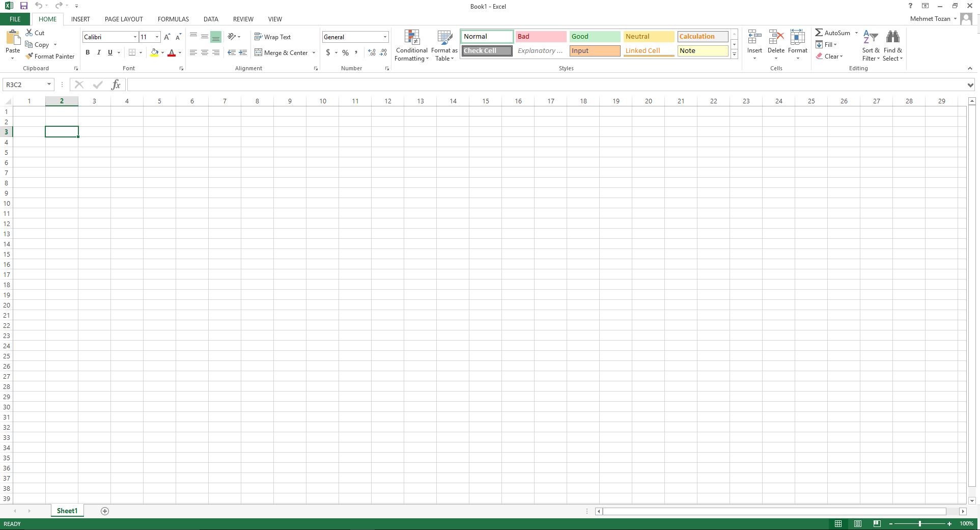The image size is (980, 530).
Task: Click the Increase Decimal icon
Action: (371, 52)
